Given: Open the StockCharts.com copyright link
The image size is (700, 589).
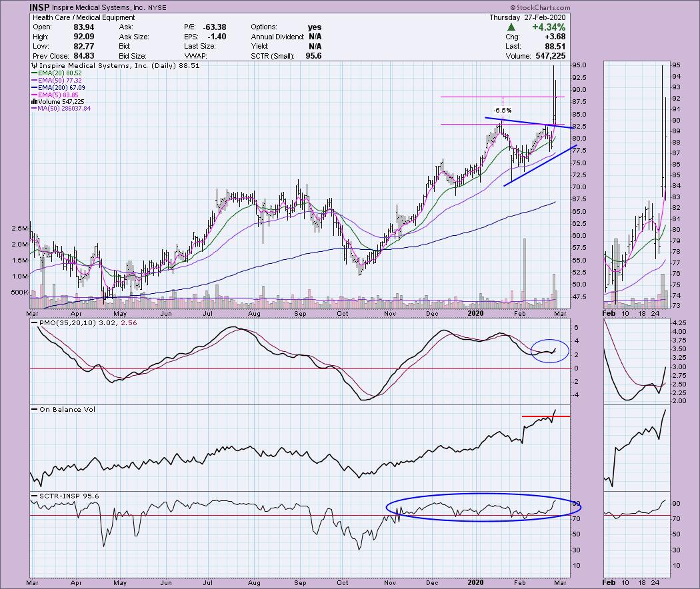Looking at the screenshot, I should [x=540, y=7].
